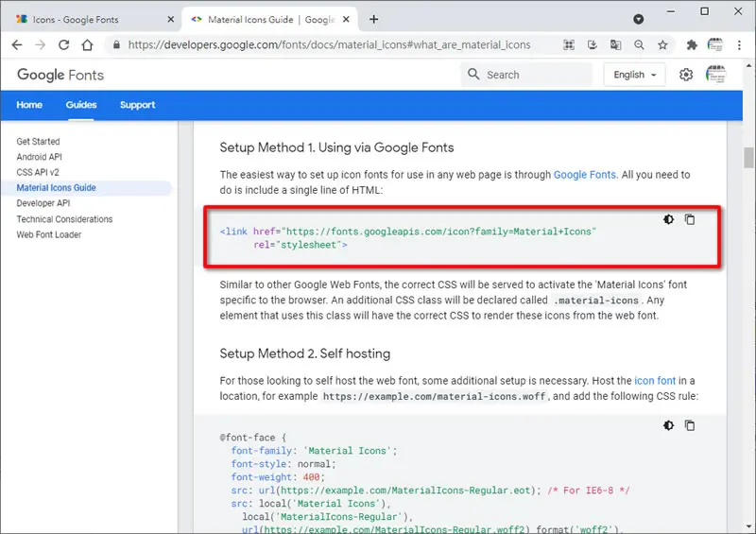Viewport: 756px width, 534px height.
Task: Open Chrome's three-dot menu
Action: coord(739,44)
